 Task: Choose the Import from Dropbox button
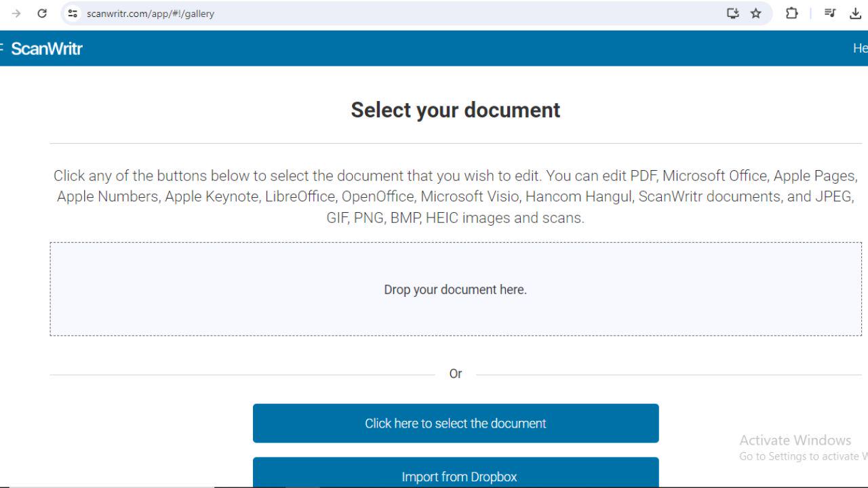point(456,476)
